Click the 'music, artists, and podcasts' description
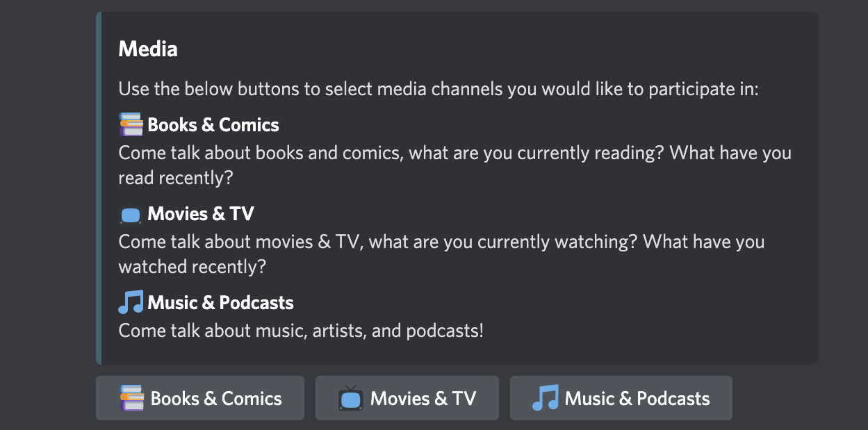The width and height of the screenshot is (868, 430). point(301,331)
